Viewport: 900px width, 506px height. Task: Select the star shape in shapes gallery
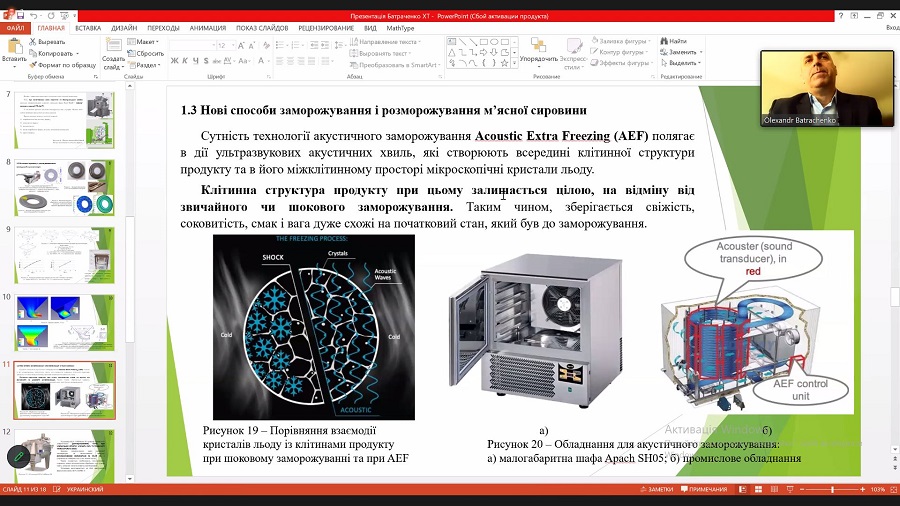505,63
